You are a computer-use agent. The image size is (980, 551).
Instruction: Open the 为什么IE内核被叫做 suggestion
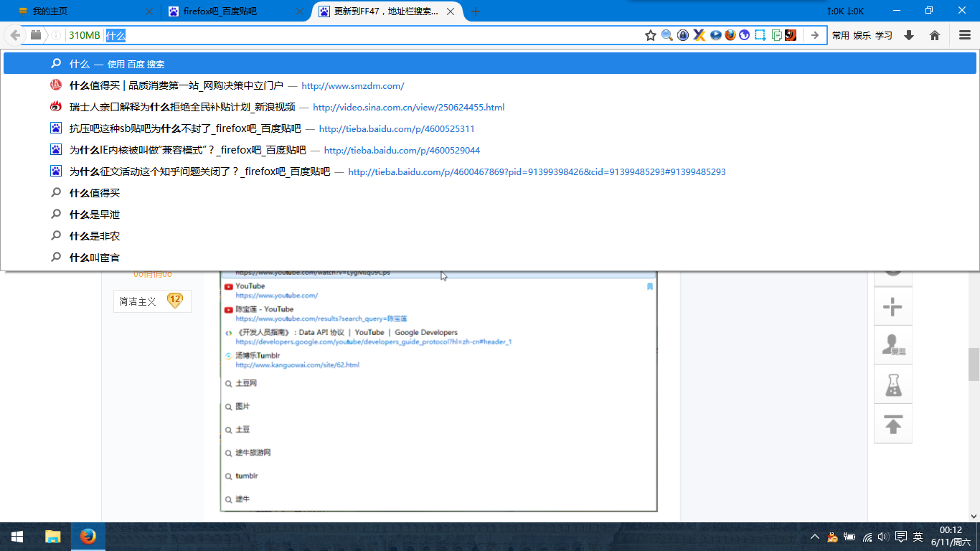point(490,150)
